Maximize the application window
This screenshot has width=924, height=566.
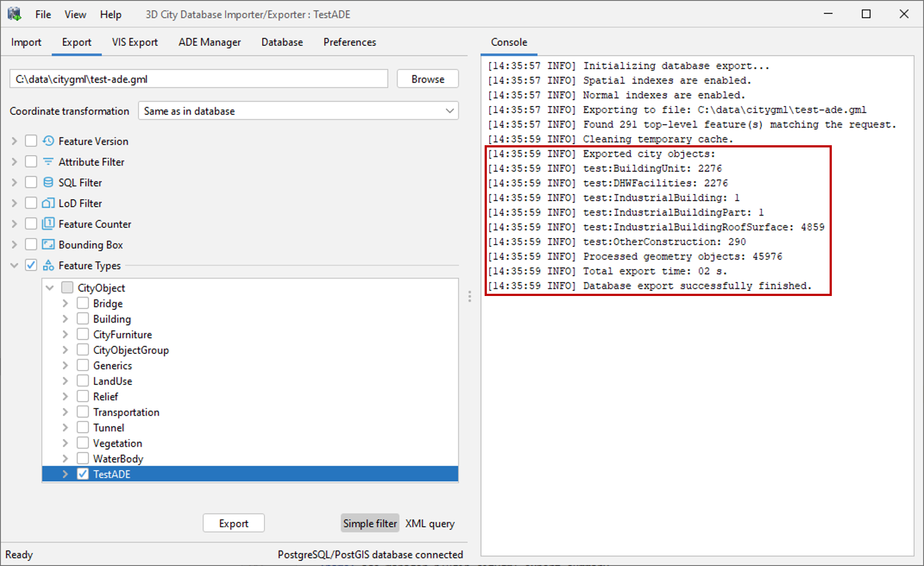866,14
